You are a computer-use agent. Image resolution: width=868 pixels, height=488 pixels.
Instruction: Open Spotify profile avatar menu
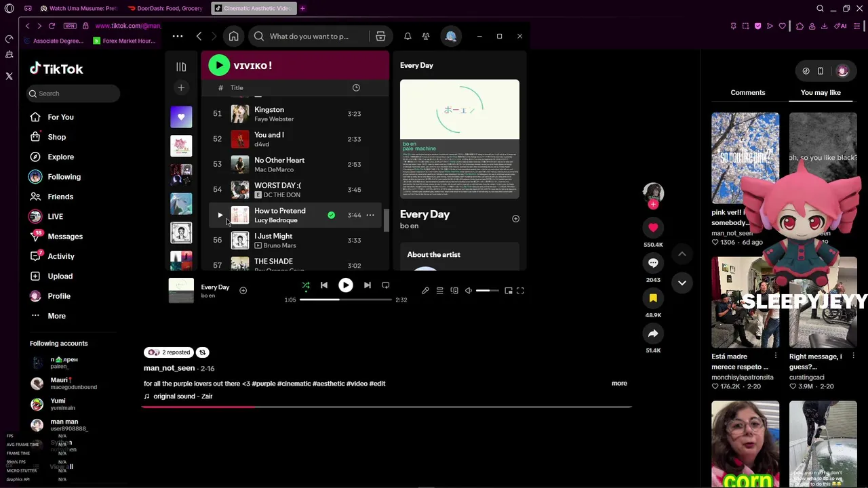point(451,36)
